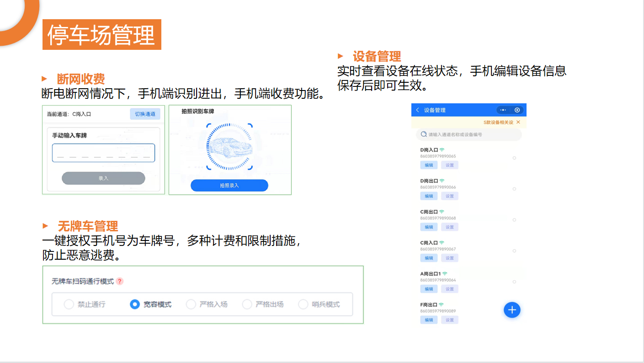Click 编辑 under A岗出口1
Image resolution: width=644 pixels, height=363 pixels.
pos(429,289)
